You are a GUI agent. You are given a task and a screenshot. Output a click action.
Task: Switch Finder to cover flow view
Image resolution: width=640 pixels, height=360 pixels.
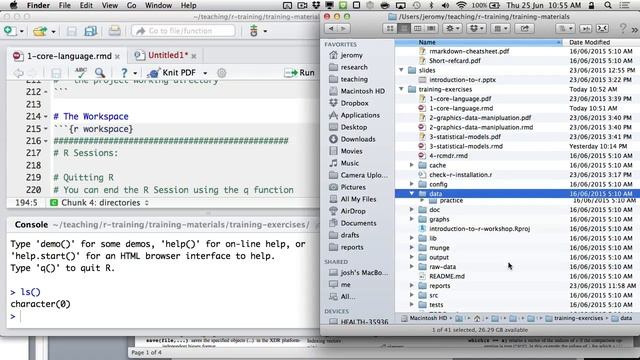point(431,28)
